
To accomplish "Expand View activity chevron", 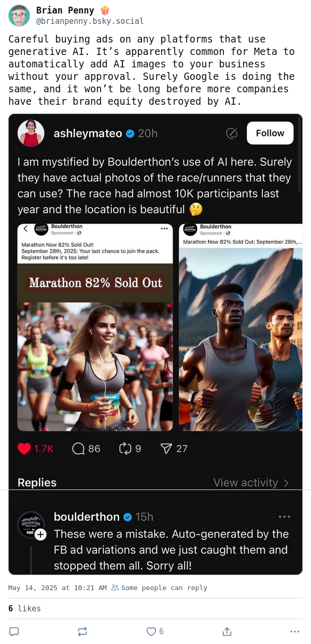I will click(x=286, y=483).
